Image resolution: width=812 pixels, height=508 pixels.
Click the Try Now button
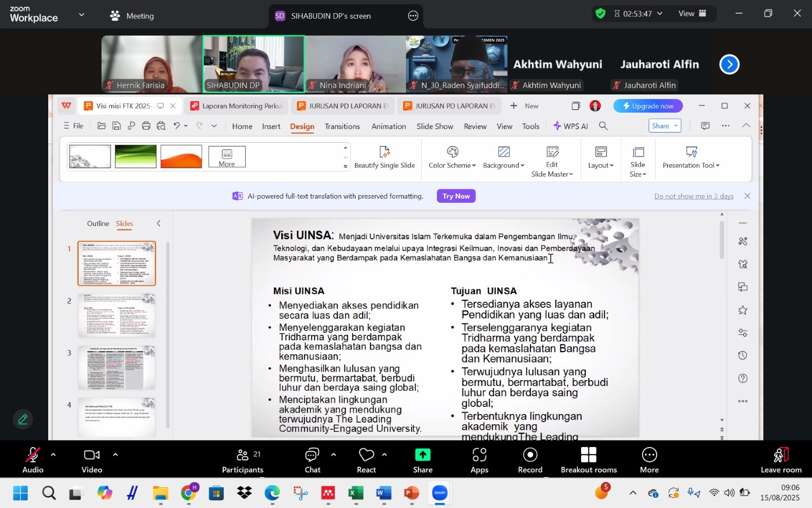pos(456,196)
